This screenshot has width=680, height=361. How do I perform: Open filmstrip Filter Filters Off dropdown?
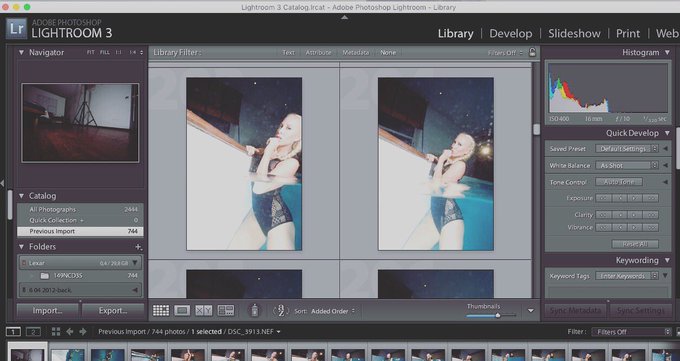[631, 332]
